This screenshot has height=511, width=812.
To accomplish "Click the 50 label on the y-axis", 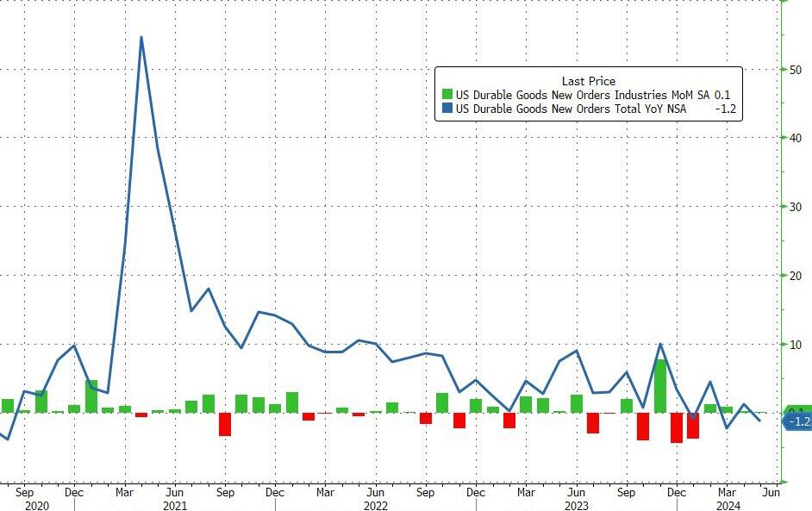I will [x=796, y=69].
